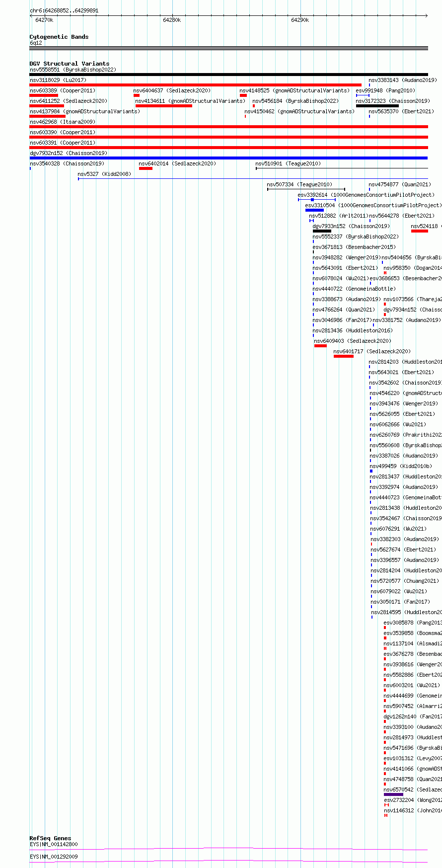Click the nsv3943476 (Wenger2019) label
Screen dimensions: 442x868
click(x=404, y=404)
